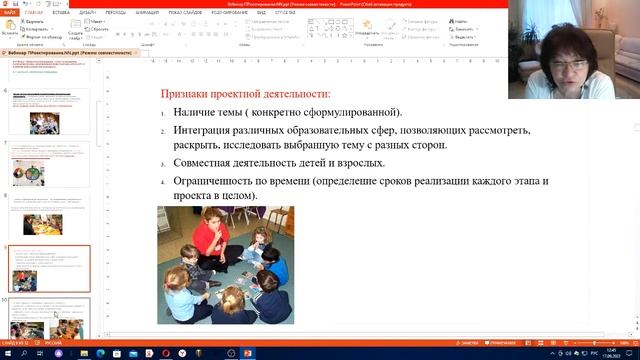The width and height of the screenshot is (640, 360).
Task: Select slide 10 thumbnail
Action: click(x=49, y=319)
